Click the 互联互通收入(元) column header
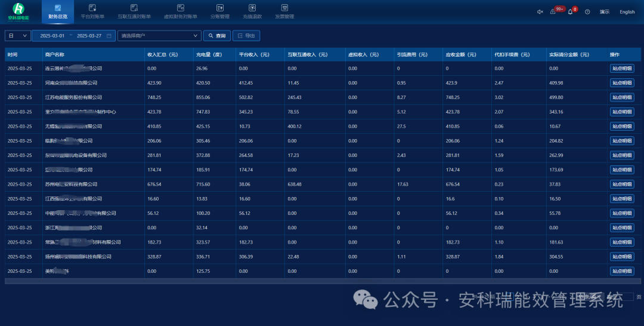Viewport: 644px width, 326px height. 315,54
